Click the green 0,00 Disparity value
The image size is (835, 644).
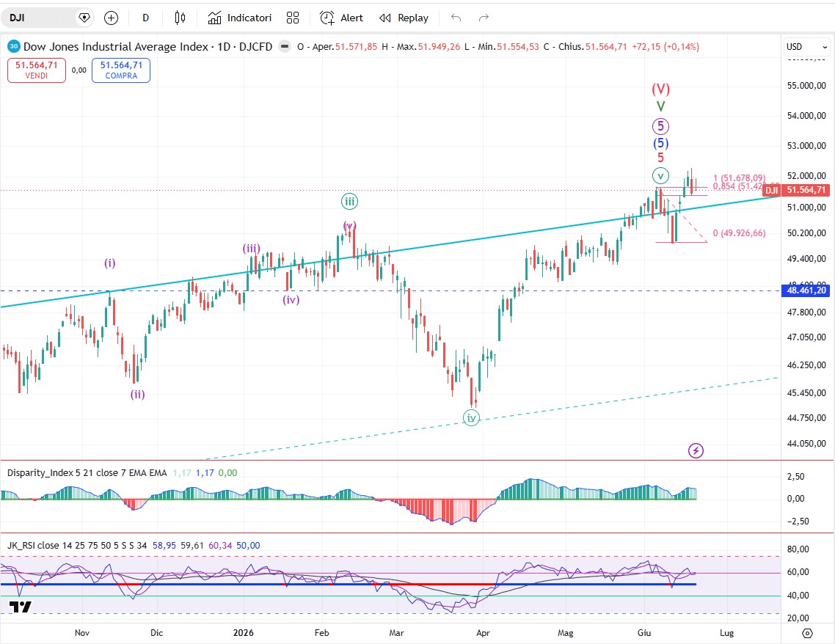(x=228, y=472)
